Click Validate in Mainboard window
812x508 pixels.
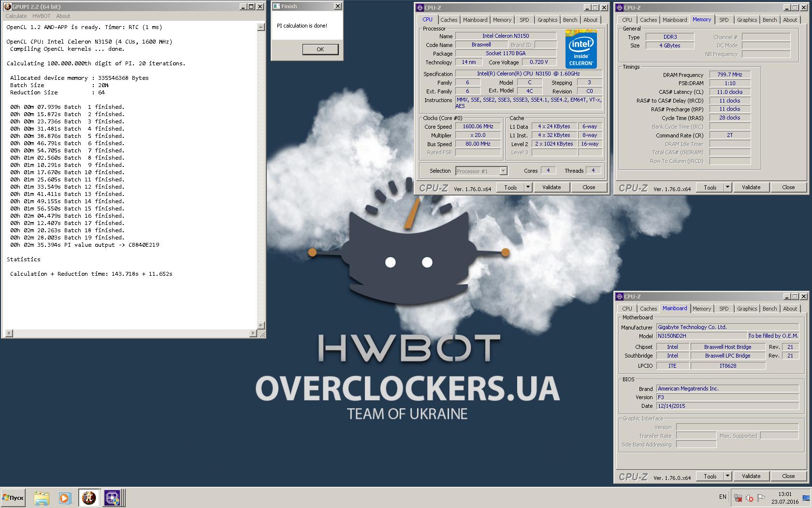[751, 476]
